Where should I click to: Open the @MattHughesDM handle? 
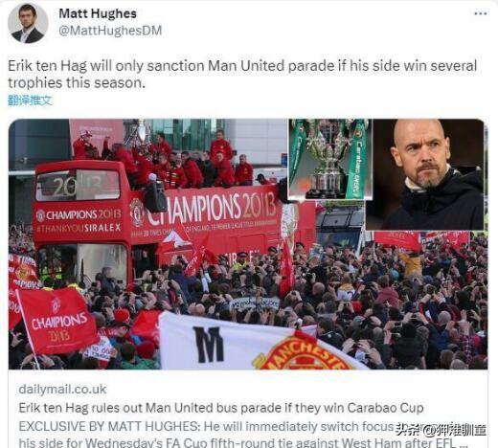(110, 31)
